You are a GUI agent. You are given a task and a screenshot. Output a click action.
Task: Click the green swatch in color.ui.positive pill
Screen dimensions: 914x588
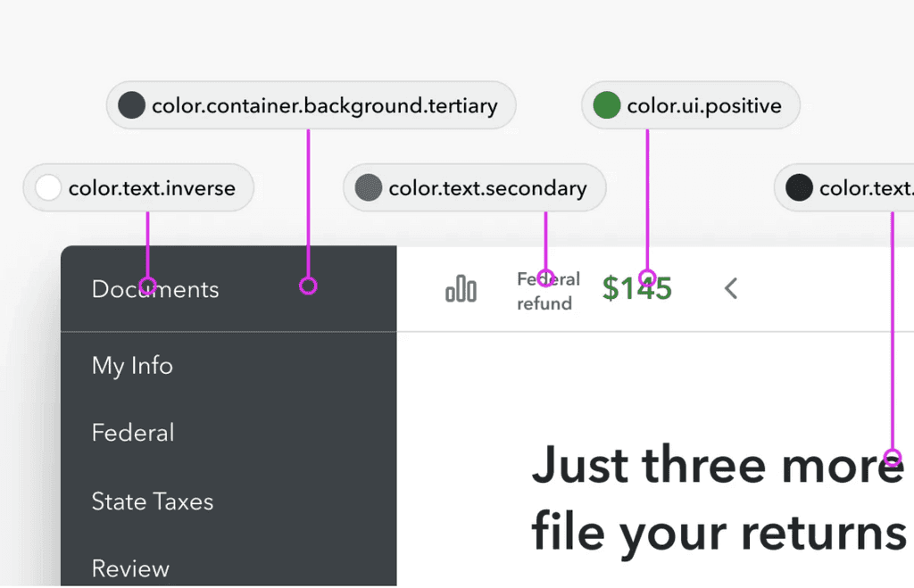pos(606,104)
